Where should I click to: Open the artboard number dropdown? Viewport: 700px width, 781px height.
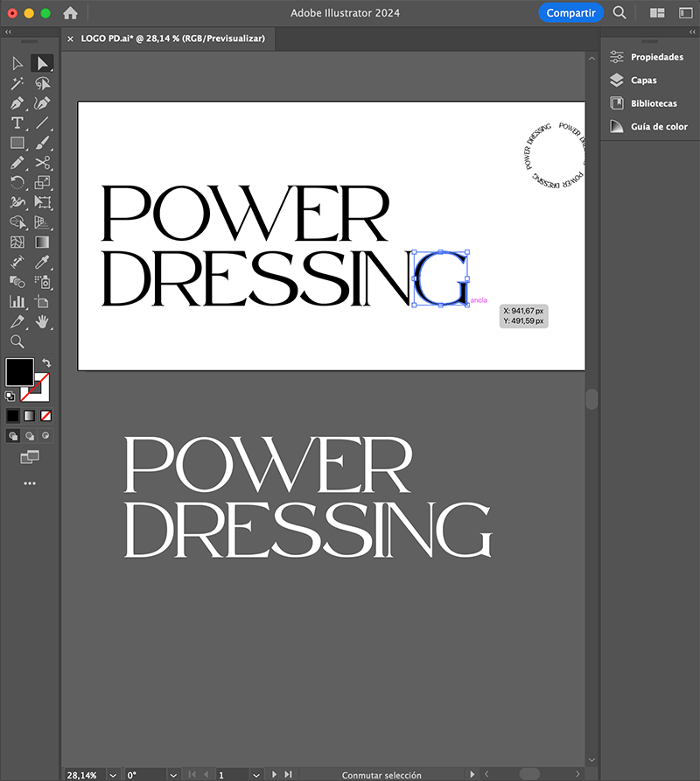(255, 775)
